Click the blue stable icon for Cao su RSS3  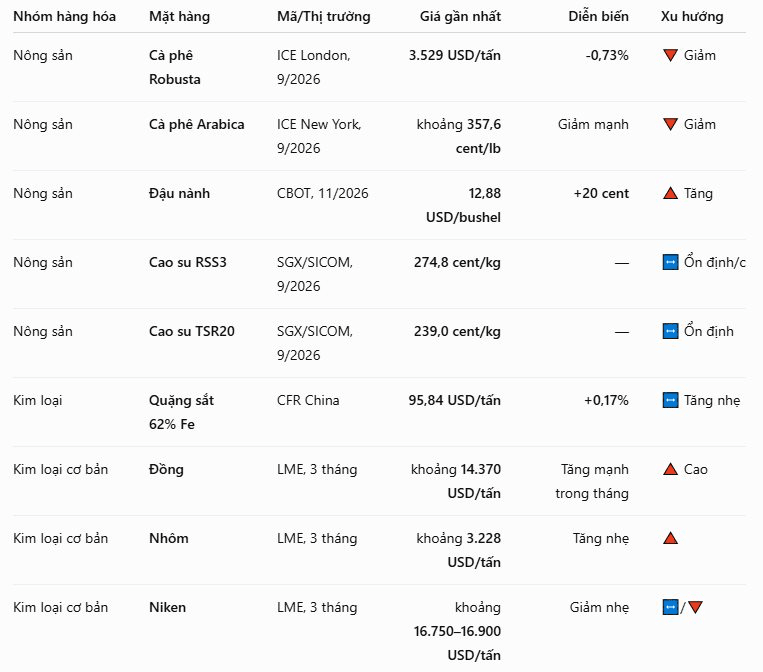[670, 263]
